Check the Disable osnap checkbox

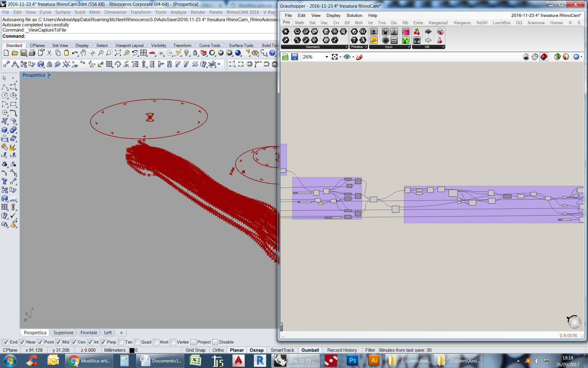215,342
